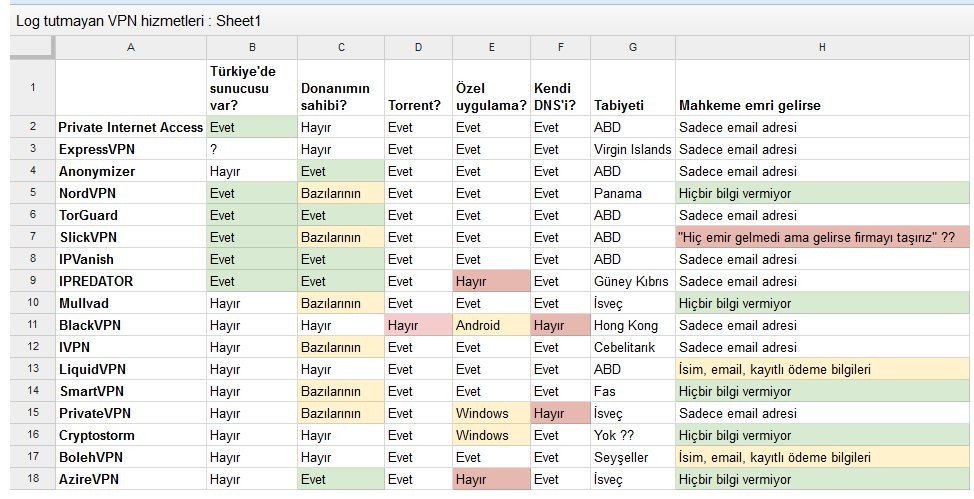
Task: Select 'NordVPN' cell
Action: pyautogui.click(x=130, y=193)
